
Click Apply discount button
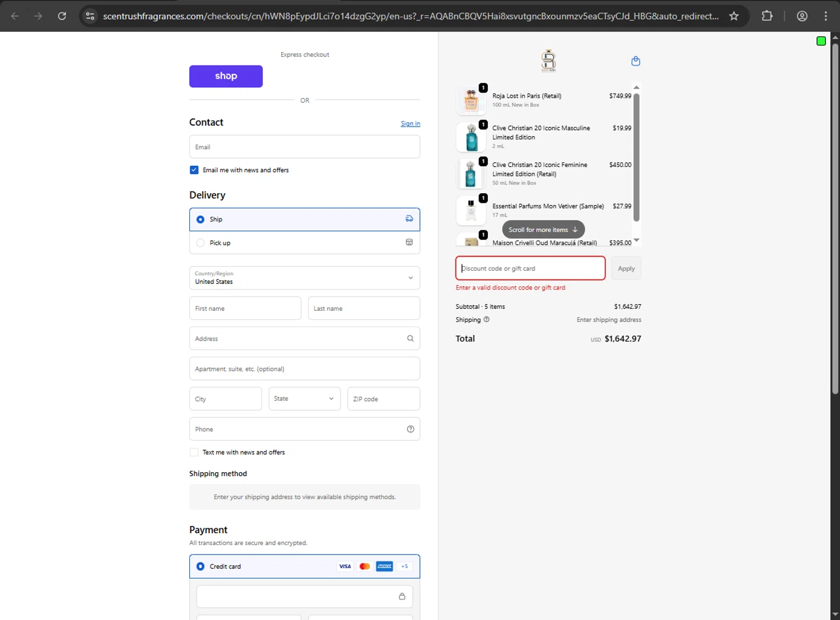click(626, 268)
